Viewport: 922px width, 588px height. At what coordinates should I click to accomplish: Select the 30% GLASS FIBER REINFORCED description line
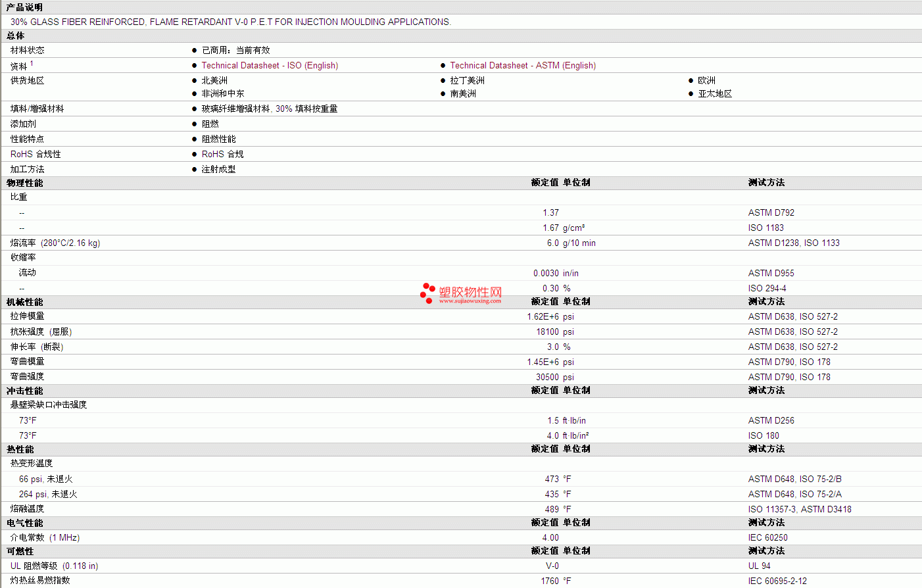(x=230, y=22)
